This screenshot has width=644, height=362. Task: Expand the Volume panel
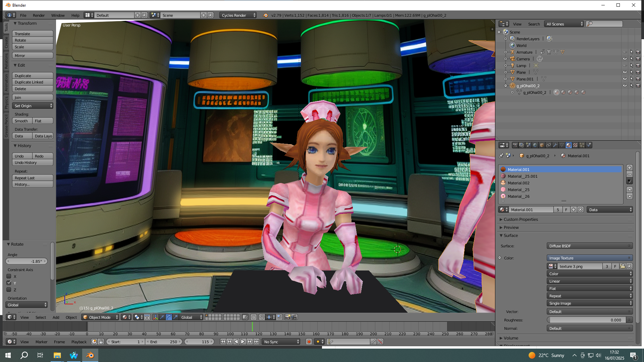[511, 338]
